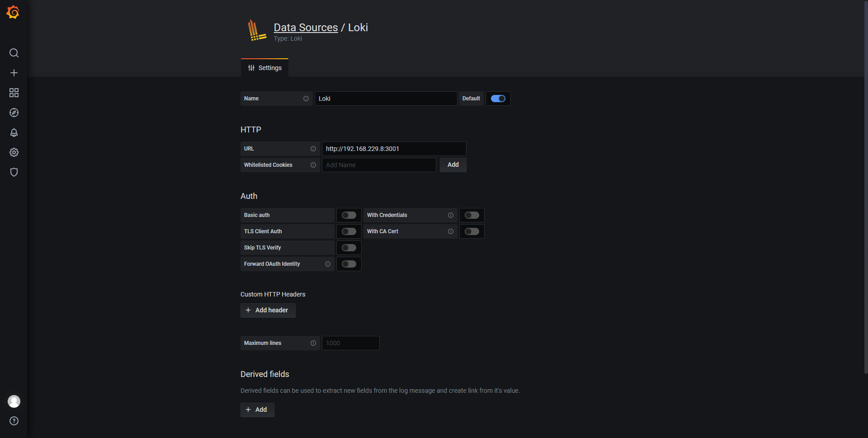Enable the Basic auth toggle

click(x=349, y=215)
